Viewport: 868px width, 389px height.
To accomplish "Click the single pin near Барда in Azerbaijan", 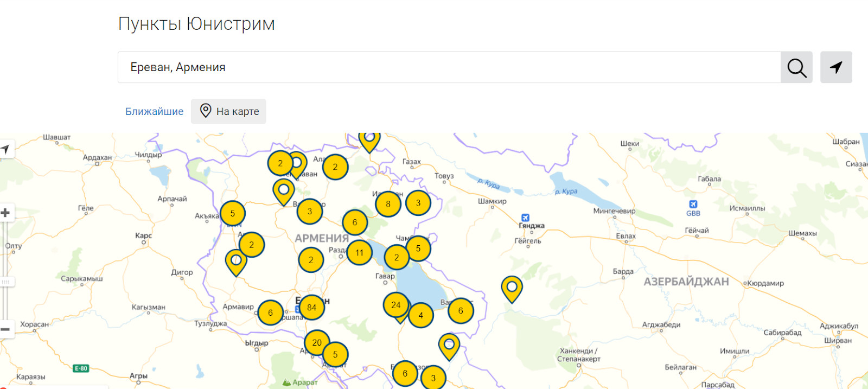I will (x=512, y=289).
